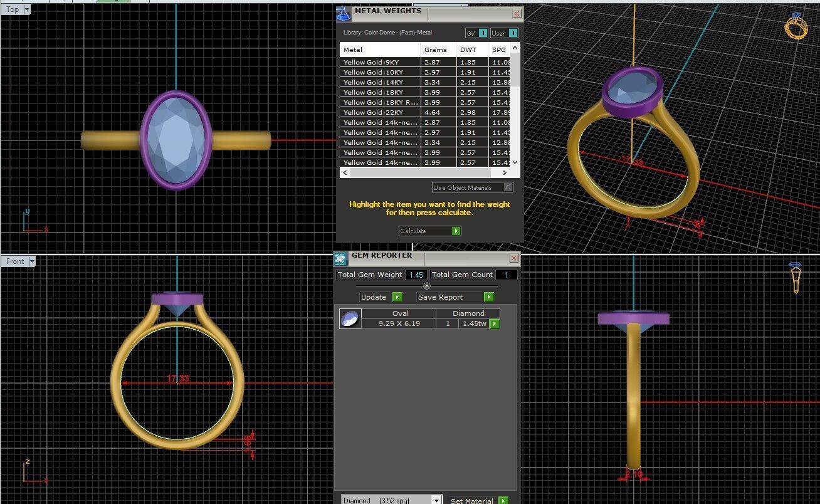Close the Gem Reporter panel

point(514,258)
